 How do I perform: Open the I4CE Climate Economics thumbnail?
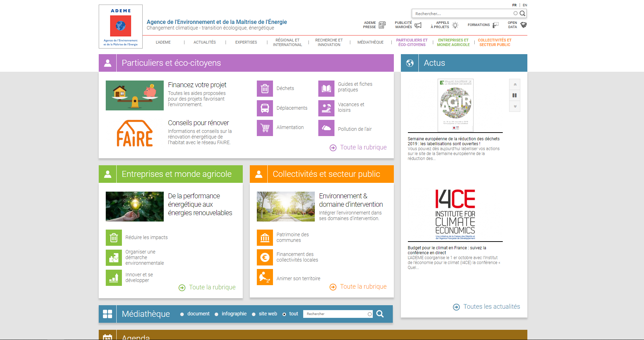455,214
